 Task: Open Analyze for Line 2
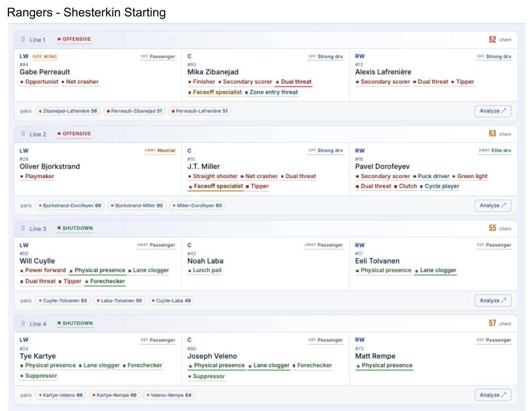click(493, 206)
